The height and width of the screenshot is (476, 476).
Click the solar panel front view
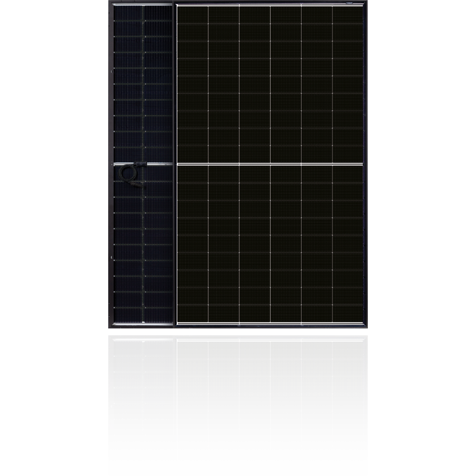coord(270,164)
